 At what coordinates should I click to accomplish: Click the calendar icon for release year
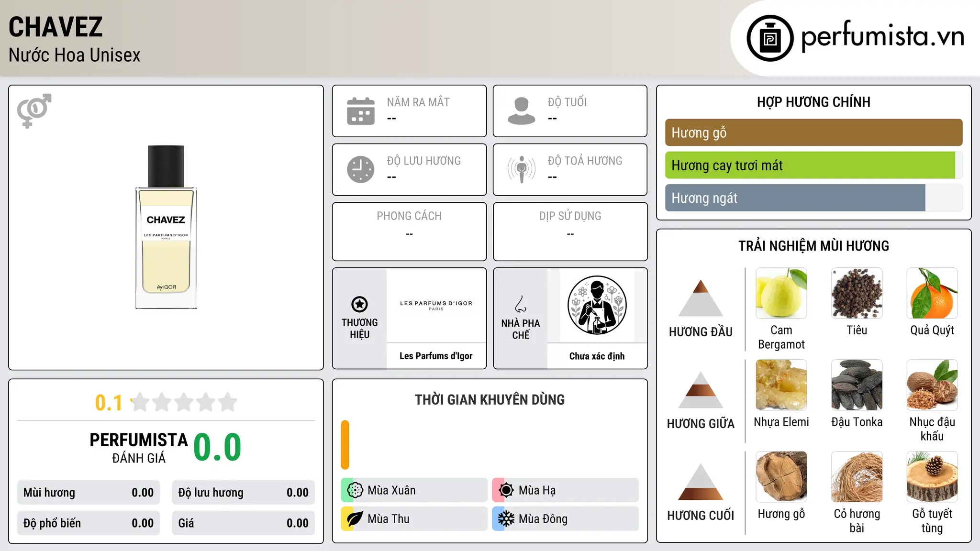tap(361, 111)
